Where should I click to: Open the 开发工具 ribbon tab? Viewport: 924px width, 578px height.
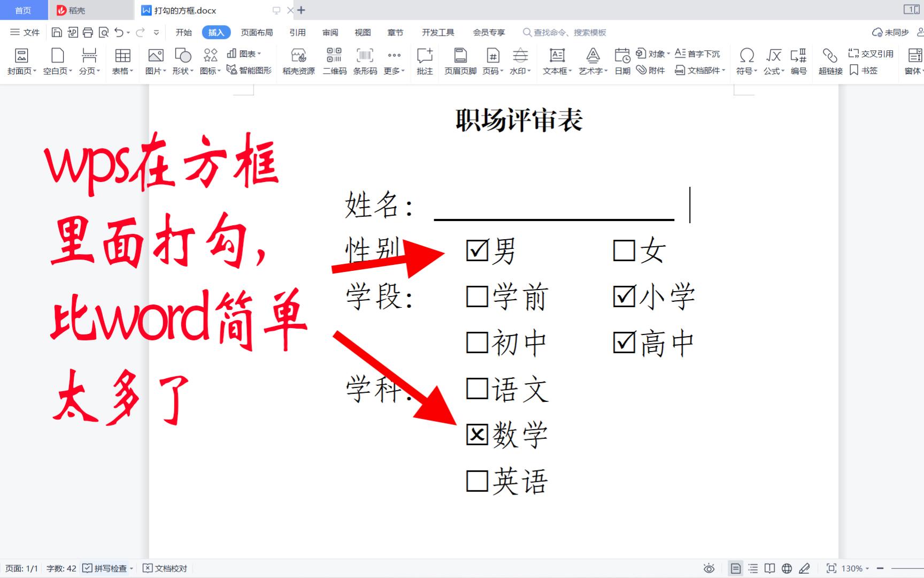tap(437, 32)
